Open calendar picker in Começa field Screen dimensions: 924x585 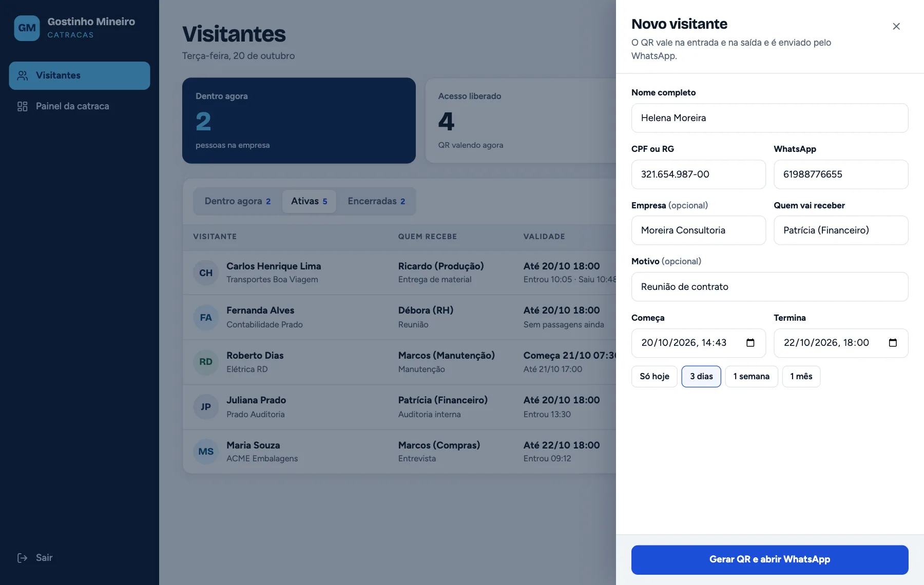750,343
